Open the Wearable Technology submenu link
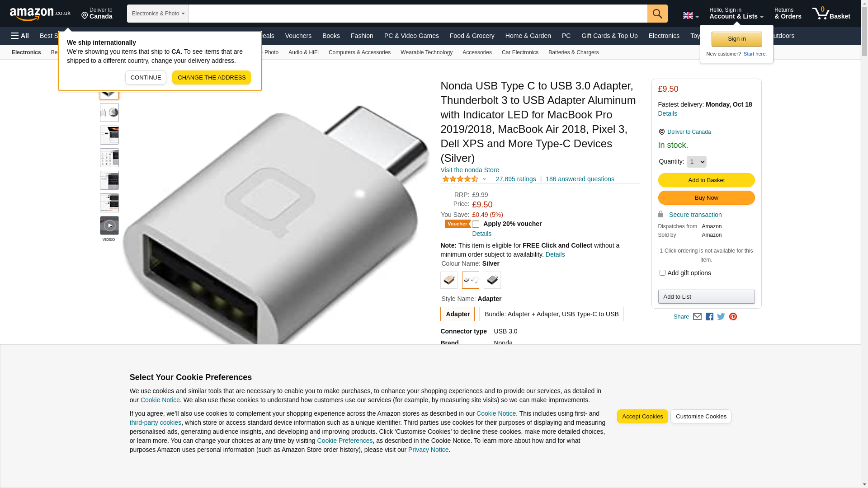868x488 pixels. 426,52
